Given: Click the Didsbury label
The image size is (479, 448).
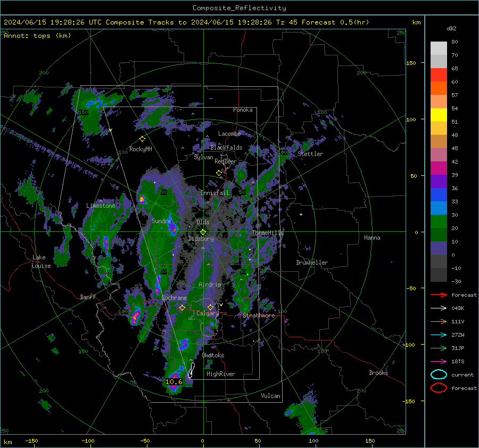Looking at the screenshot, I should point(201,239).
